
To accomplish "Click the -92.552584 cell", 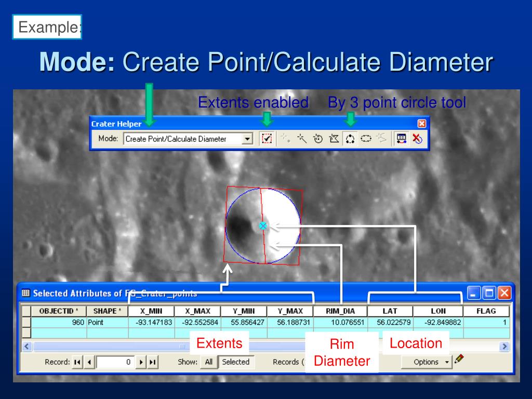I will tap(197, 322).
